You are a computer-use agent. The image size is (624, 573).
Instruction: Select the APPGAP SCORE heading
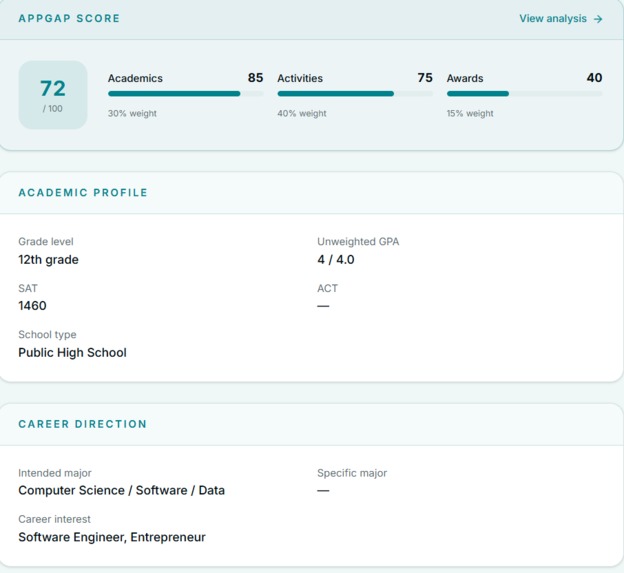(69, 18)
